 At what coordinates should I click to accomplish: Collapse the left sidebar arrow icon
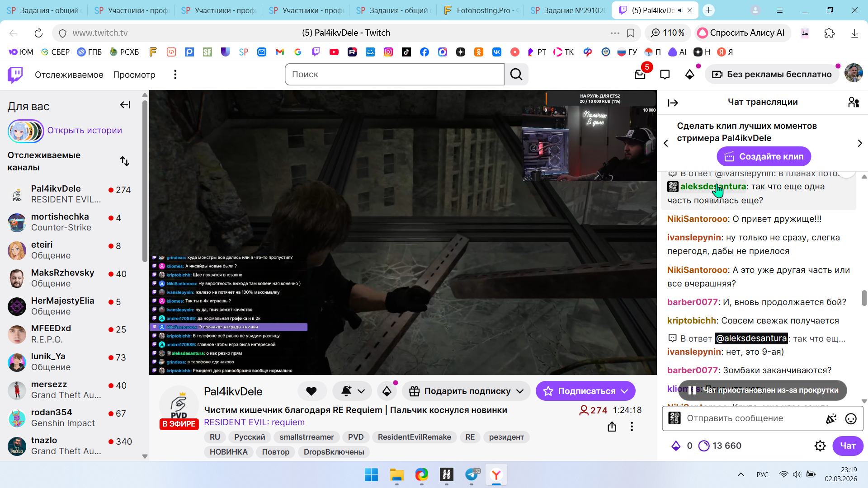click(125, 105)
